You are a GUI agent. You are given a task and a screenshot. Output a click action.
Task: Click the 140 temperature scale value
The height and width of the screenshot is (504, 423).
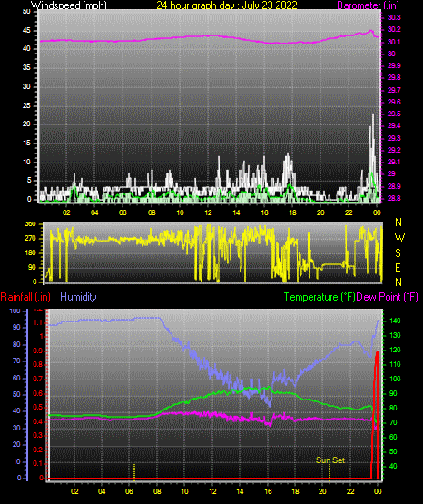[395, 321]
